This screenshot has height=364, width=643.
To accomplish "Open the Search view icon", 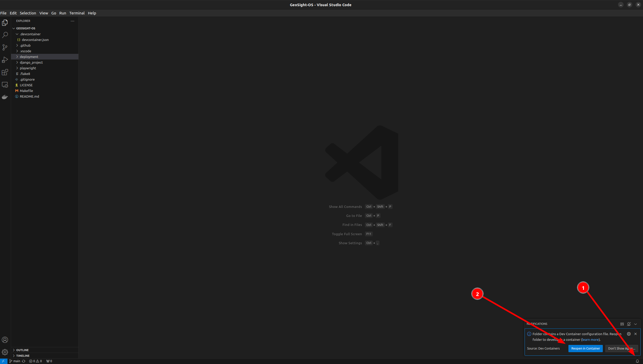I will click(5, 35).
